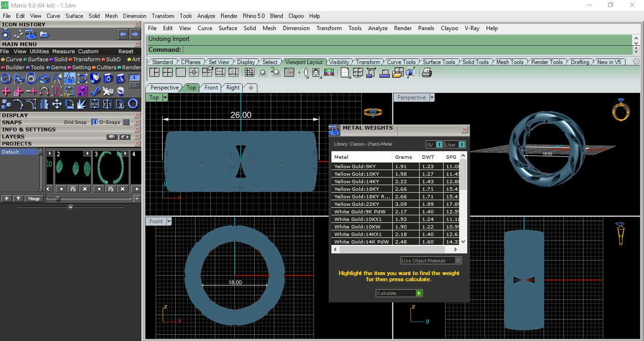Add a new project with plus button
This screenshot has height=341, width=644.
[7, 199]
